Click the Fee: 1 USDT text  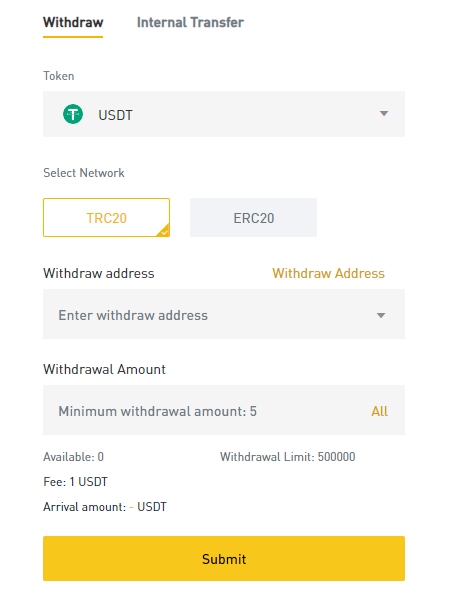coord(75,482)
